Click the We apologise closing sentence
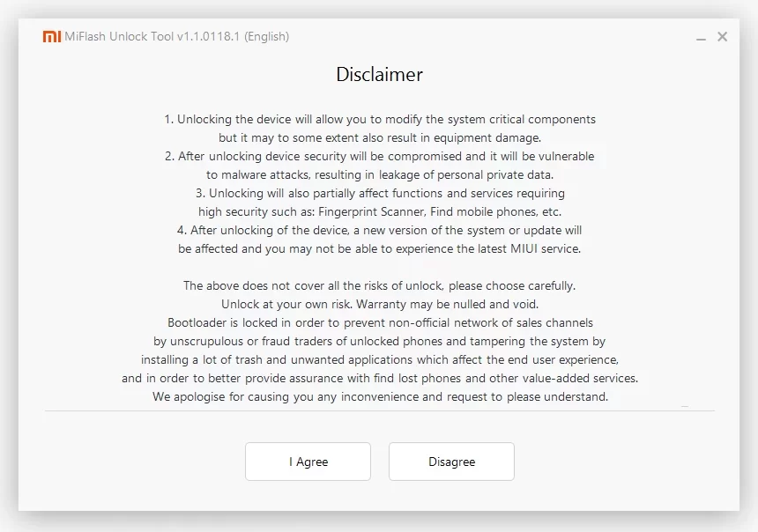 [379, 396]
